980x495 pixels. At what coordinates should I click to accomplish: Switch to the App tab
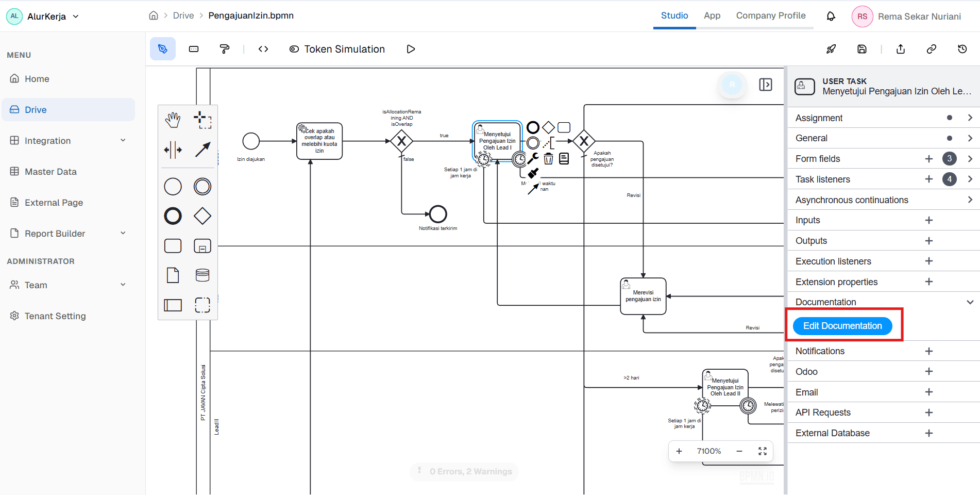712,15
